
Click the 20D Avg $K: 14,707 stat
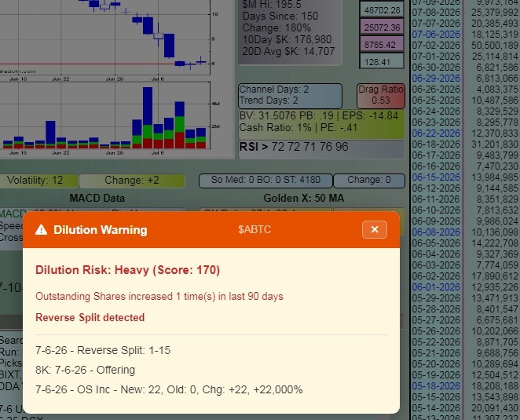click(288, 51)
